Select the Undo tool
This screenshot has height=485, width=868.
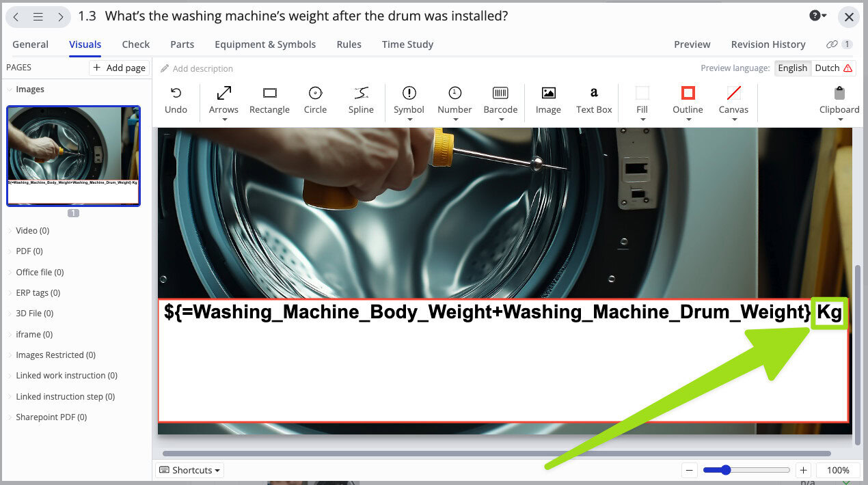176,100
